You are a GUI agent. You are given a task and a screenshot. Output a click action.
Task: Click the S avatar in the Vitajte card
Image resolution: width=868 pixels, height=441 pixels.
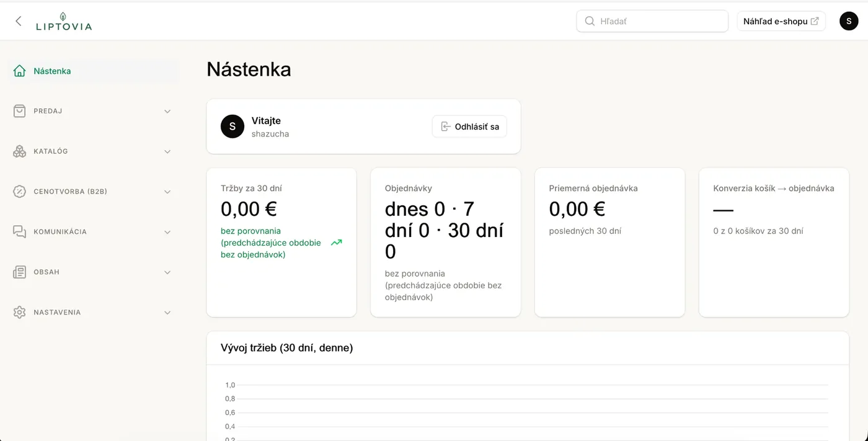point(232,127)
